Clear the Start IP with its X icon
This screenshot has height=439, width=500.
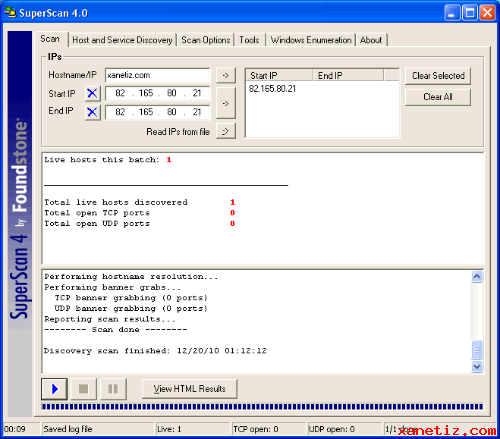(92, 93)
